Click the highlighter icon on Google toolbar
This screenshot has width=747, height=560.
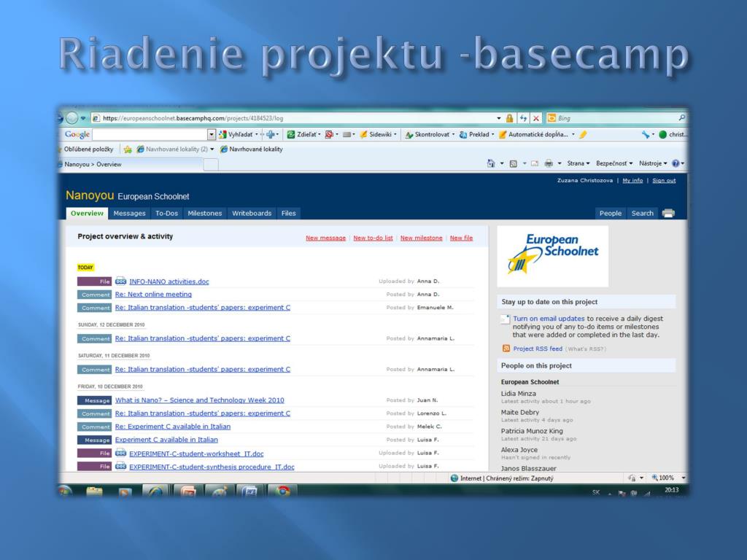click(583, 135)
